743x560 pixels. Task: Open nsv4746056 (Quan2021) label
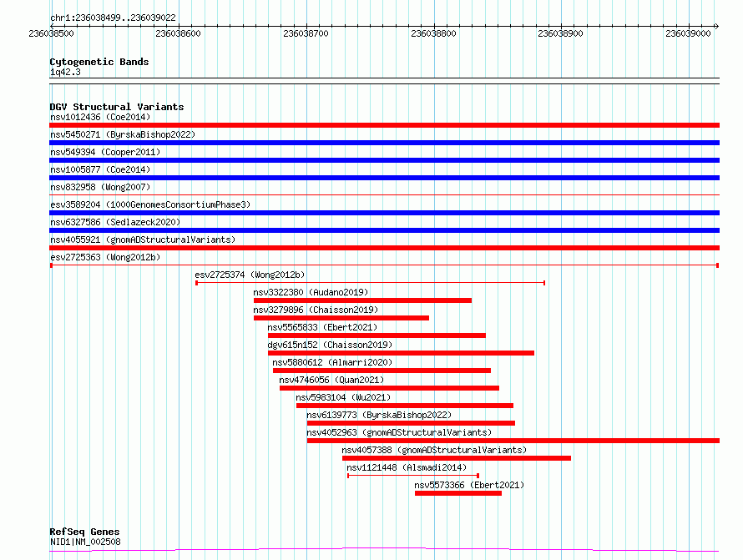click(x=331, y=380)
